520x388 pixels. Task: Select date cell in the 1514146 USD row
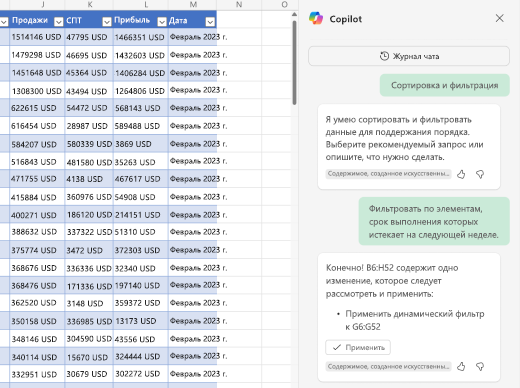(192, 37)
